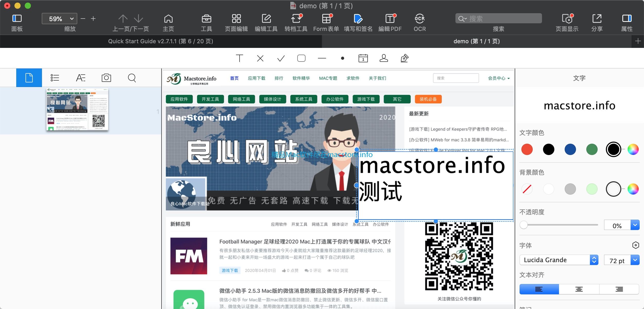The height and width of the screenshot is (309, 644).
Task: Open Page Edit (页面编辑) grid icon
Action: (x=236, y=19)
